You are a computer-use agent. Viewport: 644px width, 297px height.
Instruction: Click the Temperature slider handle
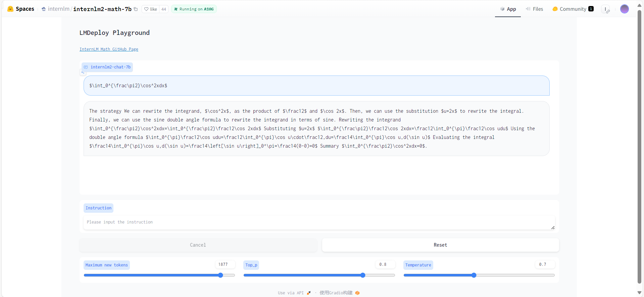click(474, 275)
